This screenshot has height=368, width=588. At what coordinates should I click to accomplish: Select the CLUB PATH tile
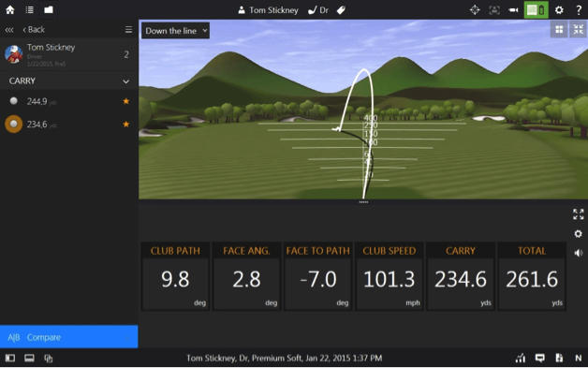click(175, 276)
